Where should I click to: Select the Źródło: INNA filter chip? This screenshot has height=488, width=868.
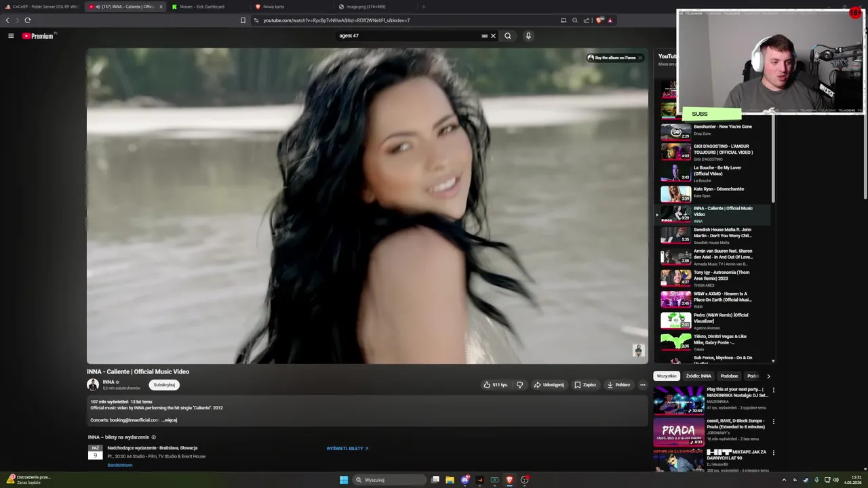pos(698,376)
